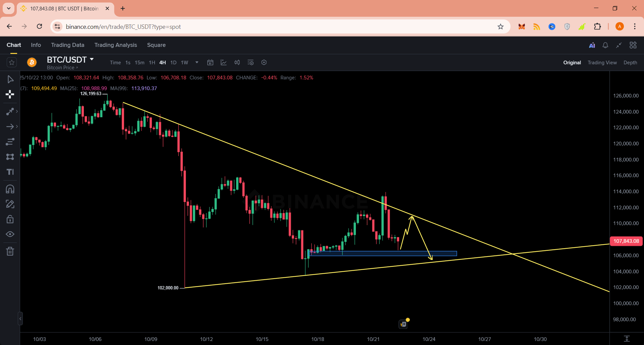The width and height of the screenshot is (644, 345).
Task: Open technical indicators chart icon
Action: point(224,62)
